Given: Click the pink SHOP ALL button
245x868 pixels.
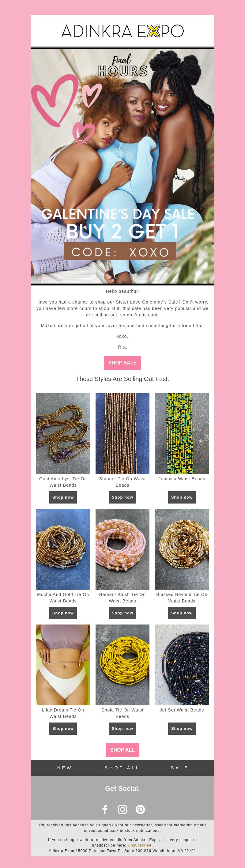Looking at the screenshot, I should click(122, 750).
